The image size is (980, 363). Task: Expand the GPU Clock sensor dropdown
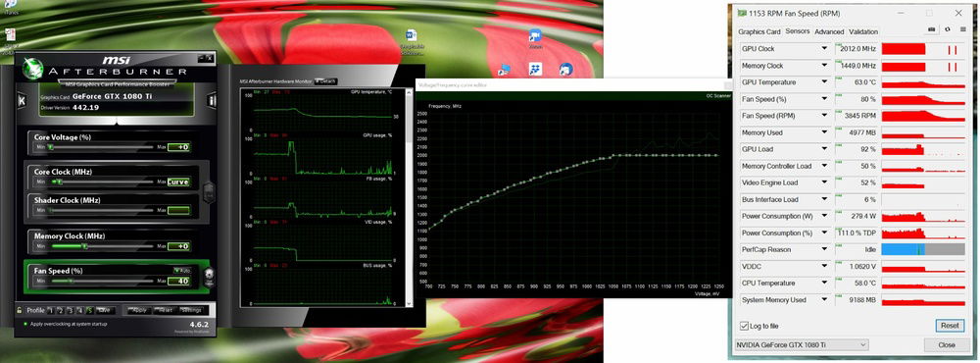point(825,49)
